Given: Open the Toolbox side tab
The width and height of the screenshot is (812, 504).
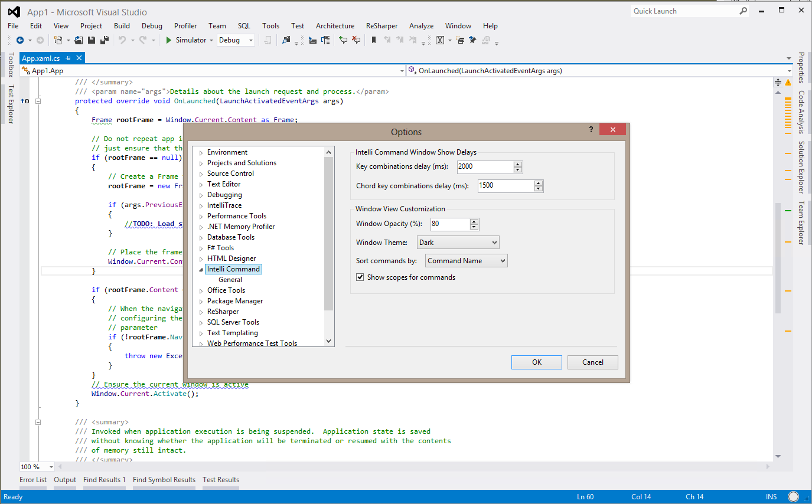Looking at the screenshot, I should point(10,65).
